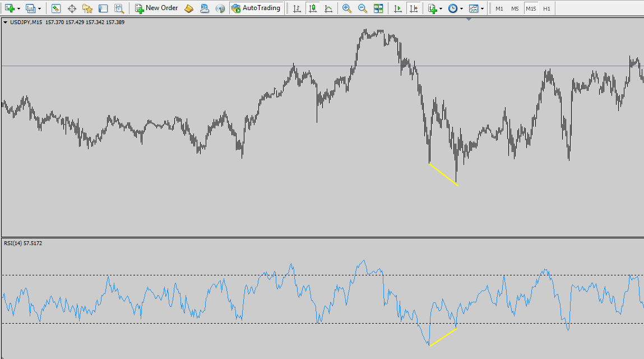Open the indicators list dropdown
This screenshot has height=359, width=644.
[441, 9]
